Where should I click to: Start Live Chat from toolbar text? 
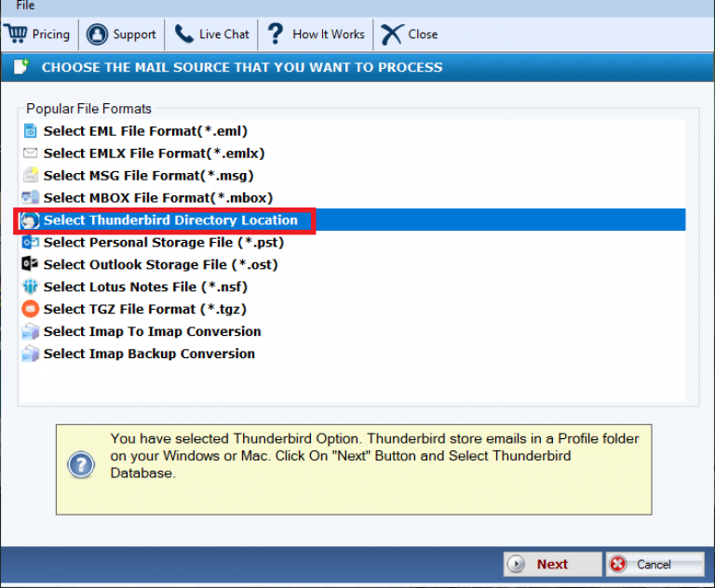pos(223,34)
